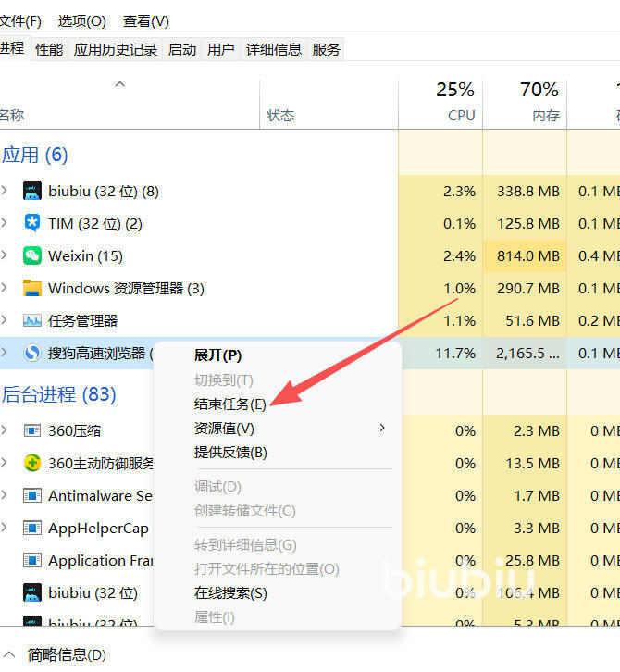This screenshot has height=672, width=620.
Task: Open the 选项(O) menu
Action: 81,20
